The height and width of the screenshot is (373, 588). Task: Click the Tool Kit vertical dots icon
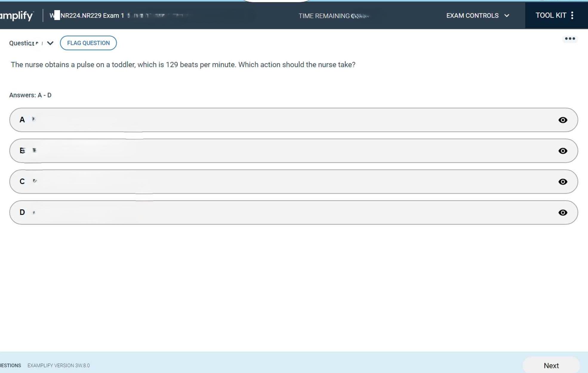click(x=572, y=16)
